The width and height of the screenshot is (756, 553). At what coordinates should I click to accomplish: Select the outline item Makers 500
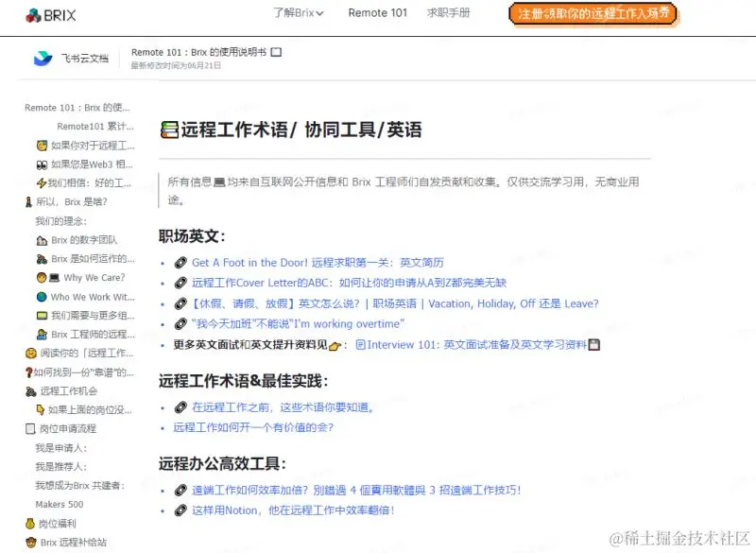click(60, 504)
